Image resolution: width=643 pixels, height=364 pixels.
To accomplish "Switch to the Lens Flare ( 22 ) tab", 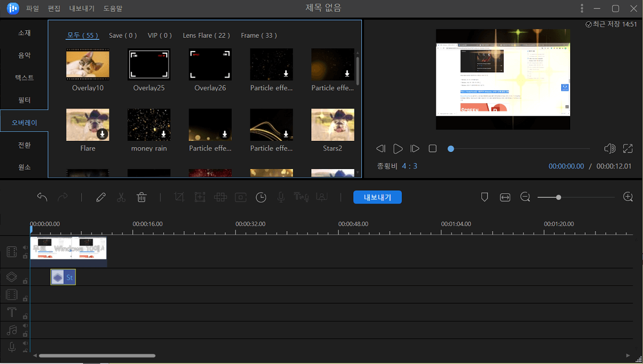I will 206,36.
